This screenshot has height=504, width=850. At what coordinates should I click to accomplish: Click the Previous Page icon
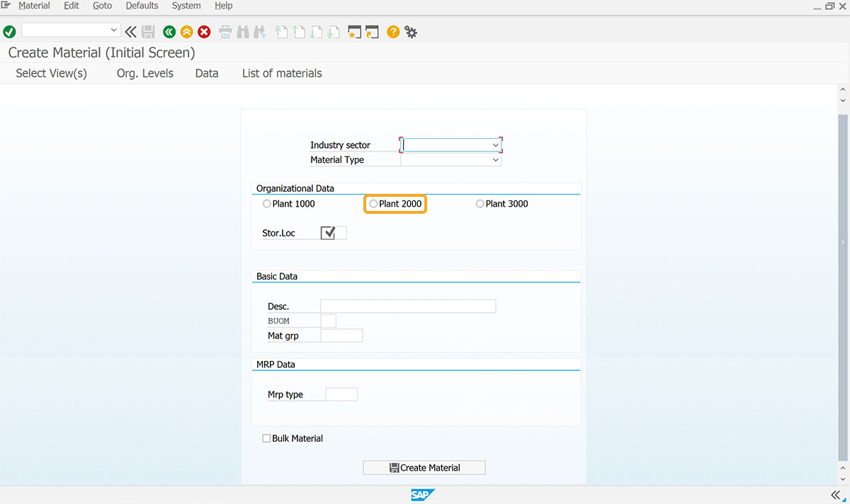299,32
